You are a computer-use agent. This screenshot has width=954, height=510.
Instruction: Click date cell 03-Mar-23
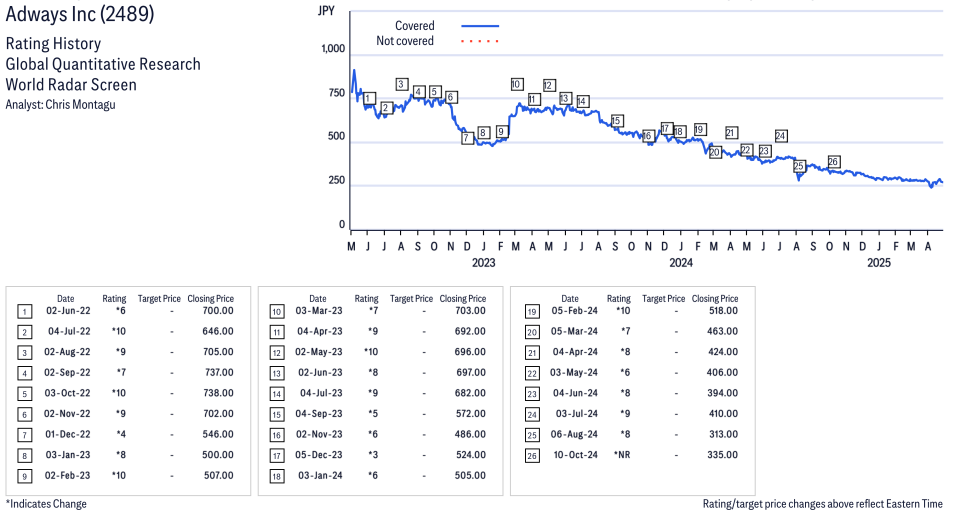click(319, 310)
